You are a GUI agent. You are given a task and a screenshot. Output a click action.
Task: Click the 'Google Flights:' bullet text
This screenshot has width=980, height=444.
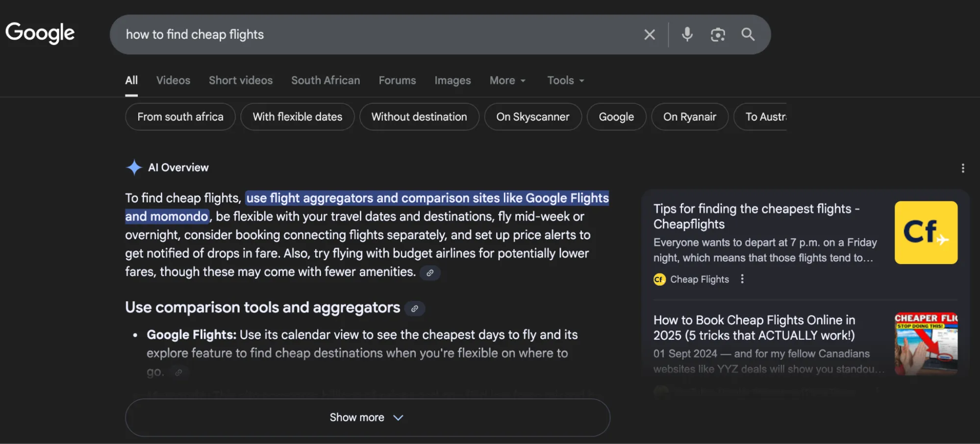click(x=192, y=335)
